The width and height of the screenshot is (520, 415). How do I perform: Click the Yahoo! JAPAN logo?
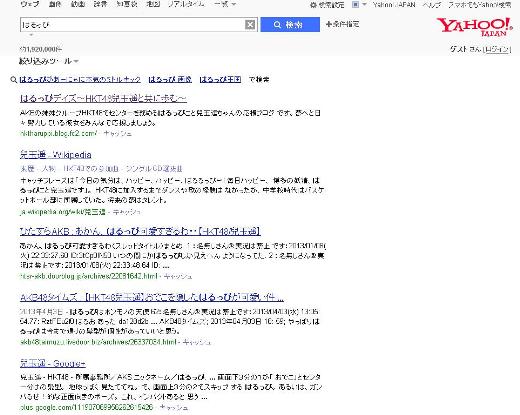pos(474,27)
